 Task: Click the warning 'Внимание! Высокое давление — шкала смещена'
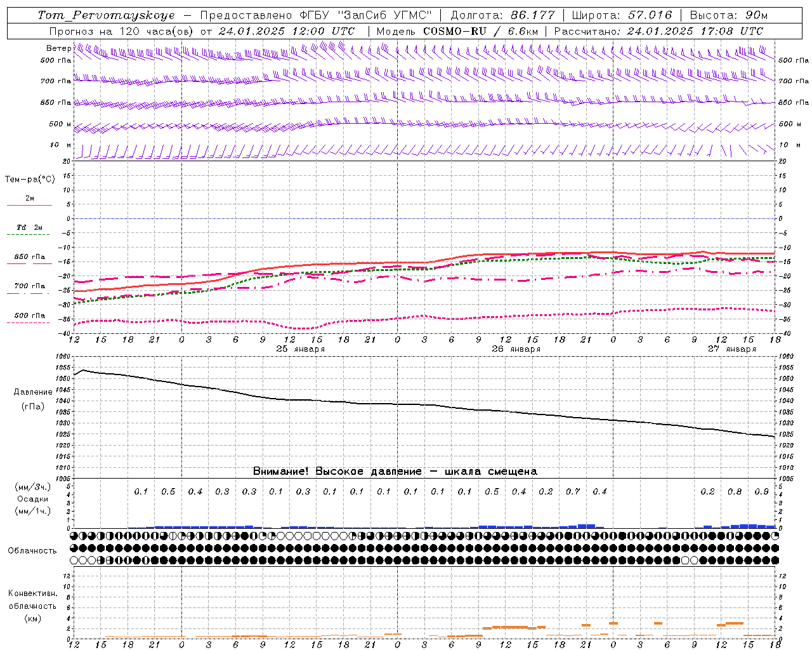coord(395,472)
